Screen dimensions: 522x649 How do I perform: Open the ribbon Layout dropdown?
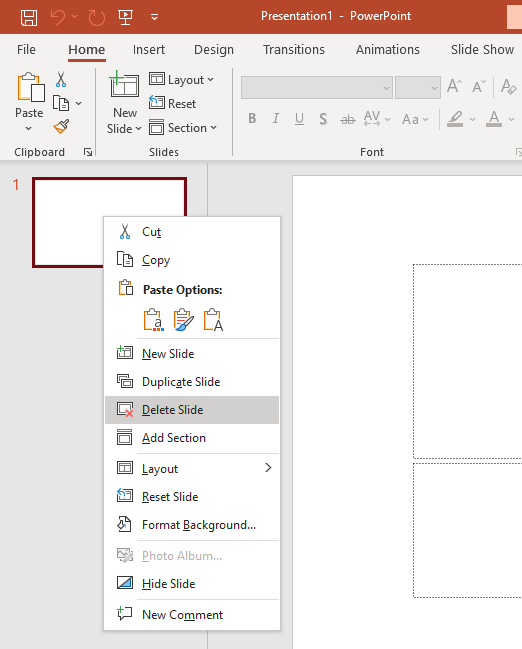click(x=181, y=79)
